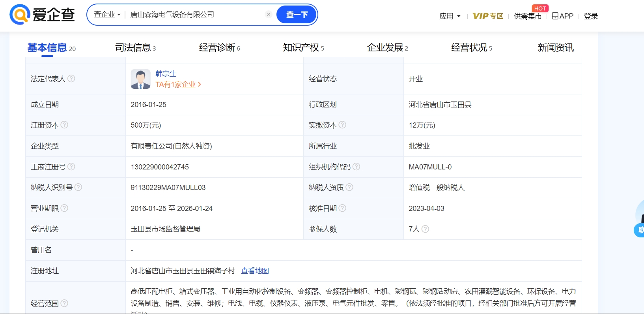The height and width of the screenshot is (314, 644).
Task: Switch to the 经营诊断 tab
Action: (219, 48)
